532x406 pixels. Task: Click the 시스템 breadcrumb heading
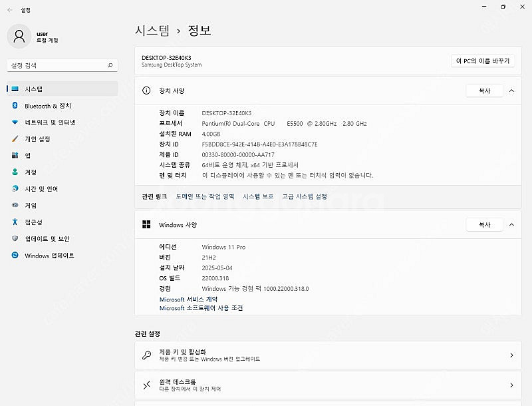click(152, 31)
